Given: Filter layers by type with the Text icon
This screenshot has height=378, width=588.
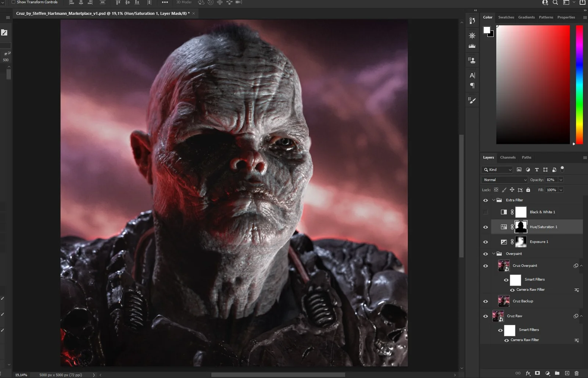Looking at the screenshot, I should (x=536, y=170).
